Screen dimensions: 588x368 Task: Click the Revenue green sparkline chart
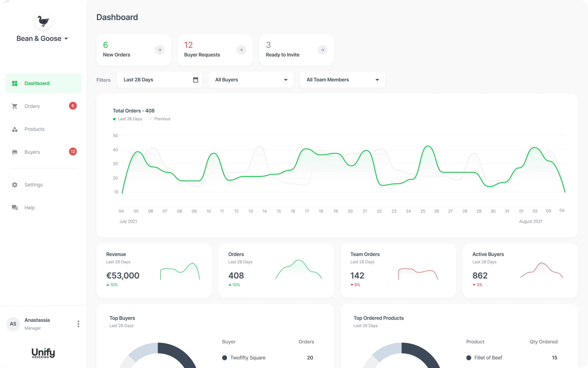[x=180, y=271]
